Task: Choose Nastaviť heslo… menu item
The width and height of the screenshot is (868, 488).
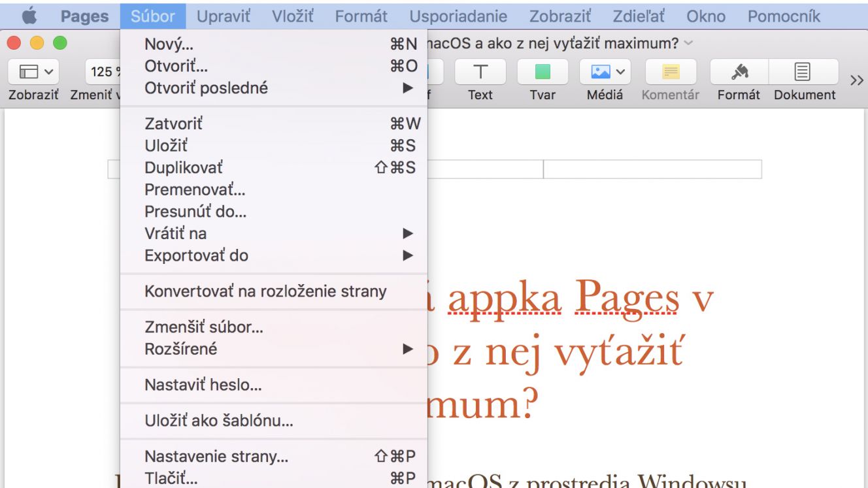Action: click(274, 385)
